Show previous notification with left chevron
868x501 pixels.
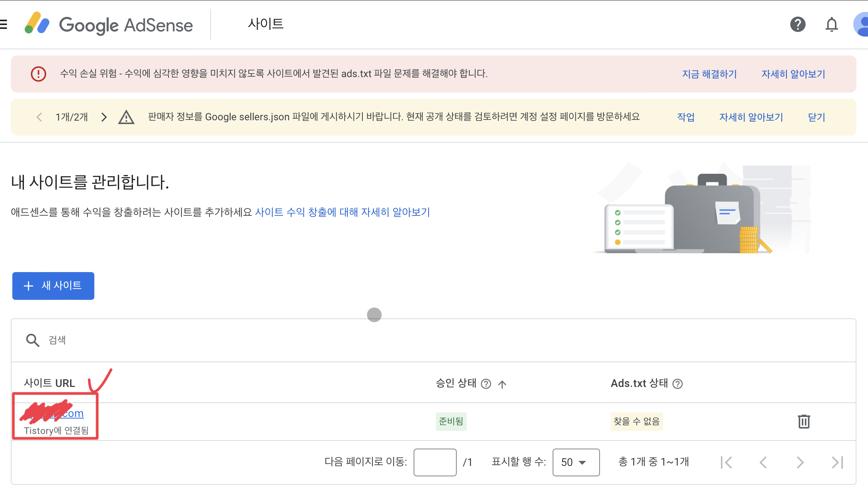tap(39, 117)
